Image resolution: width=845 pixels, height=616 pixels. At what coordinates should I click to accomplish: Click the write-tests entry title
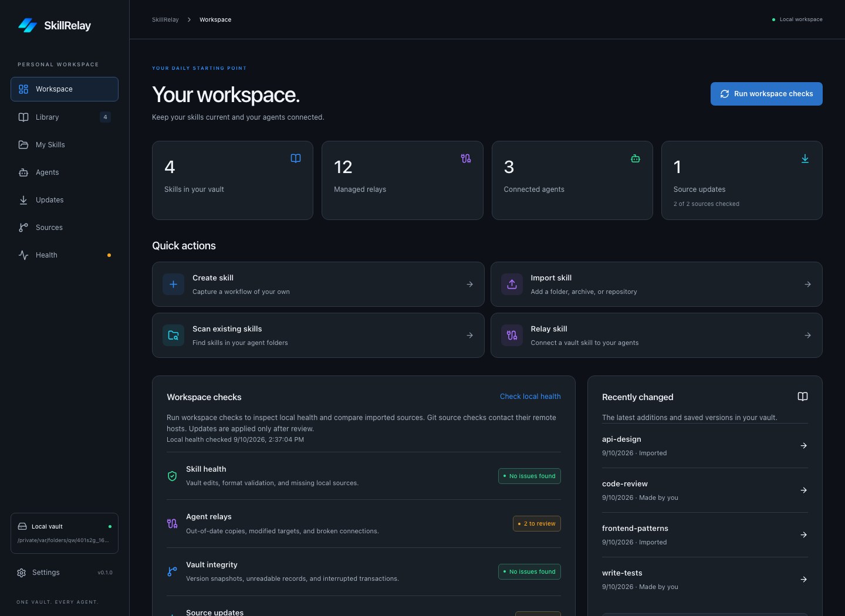pos(622,573)
